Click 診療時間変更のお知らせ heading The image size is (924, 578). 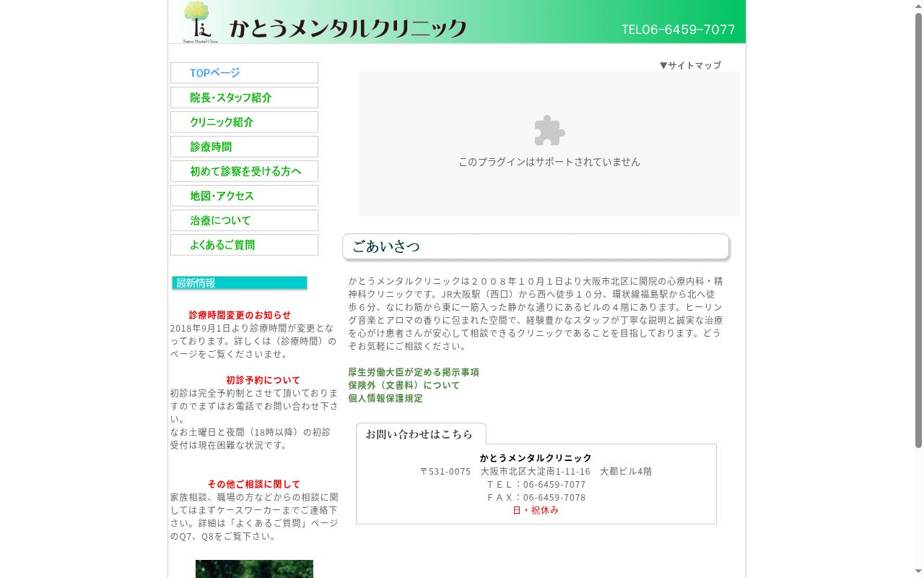(x=240, y=315)
